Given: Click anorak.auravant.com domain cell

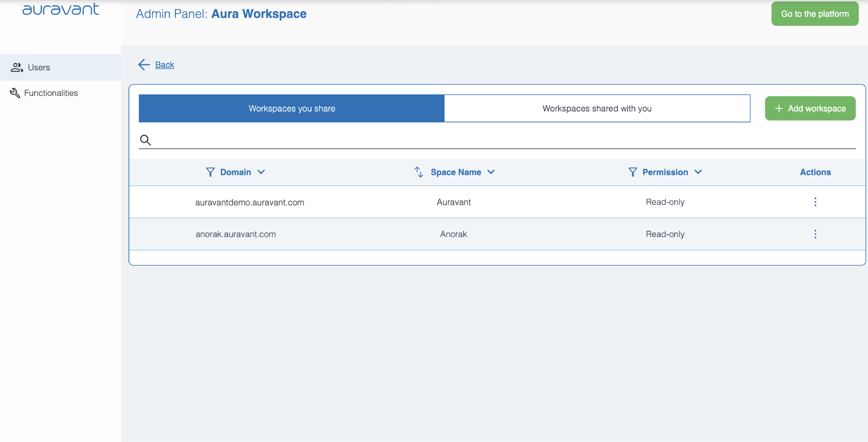Looking at the screenshot, I should pos(236,234).
